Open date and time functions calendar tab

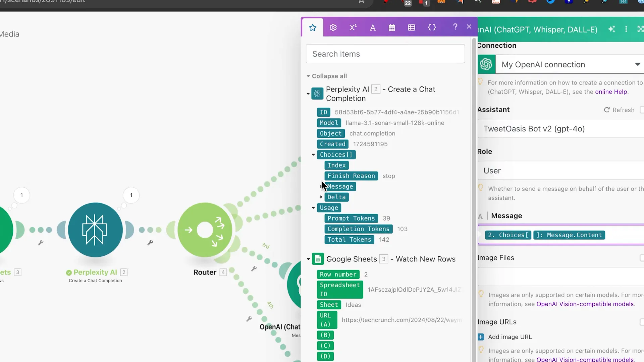392,27
